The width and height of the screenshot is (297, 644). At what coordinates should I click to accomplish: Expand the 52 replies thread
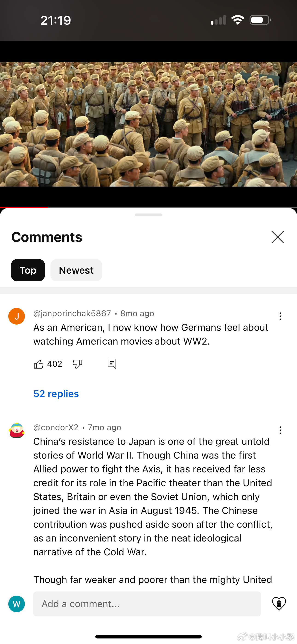pos(56,394)
